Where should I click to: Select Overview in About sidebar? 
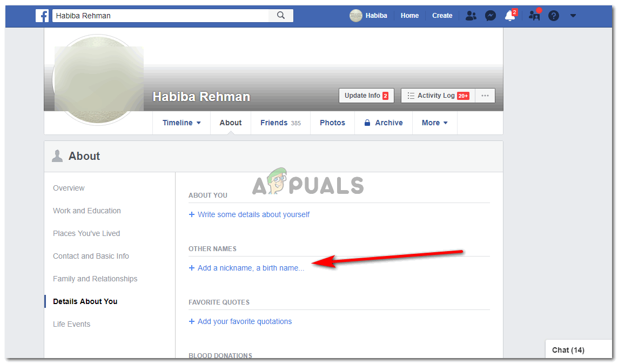click(69, 188)
